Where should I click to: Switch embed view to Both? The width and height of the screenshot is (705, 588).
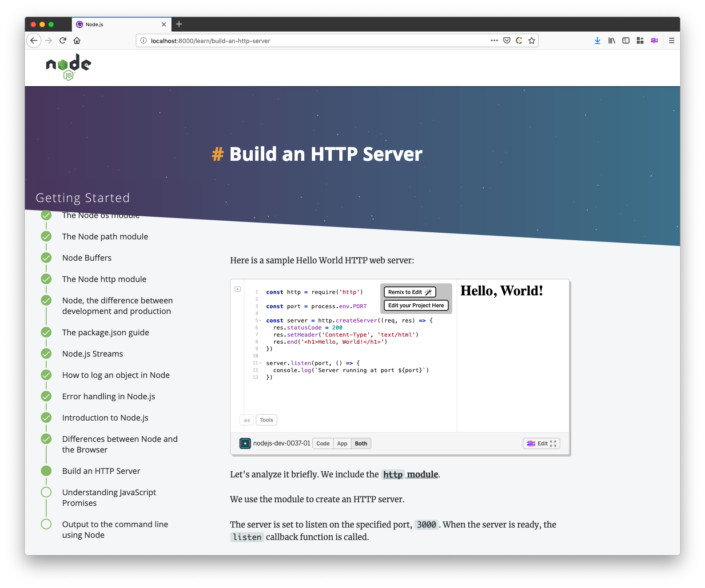pos(361,443)
